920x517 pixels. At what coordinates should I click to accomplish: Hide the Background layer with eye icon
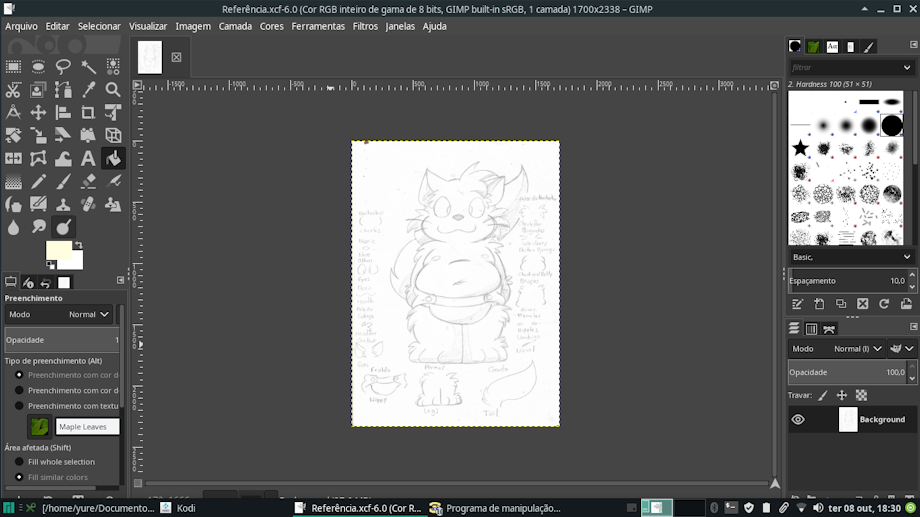[798, 420]
